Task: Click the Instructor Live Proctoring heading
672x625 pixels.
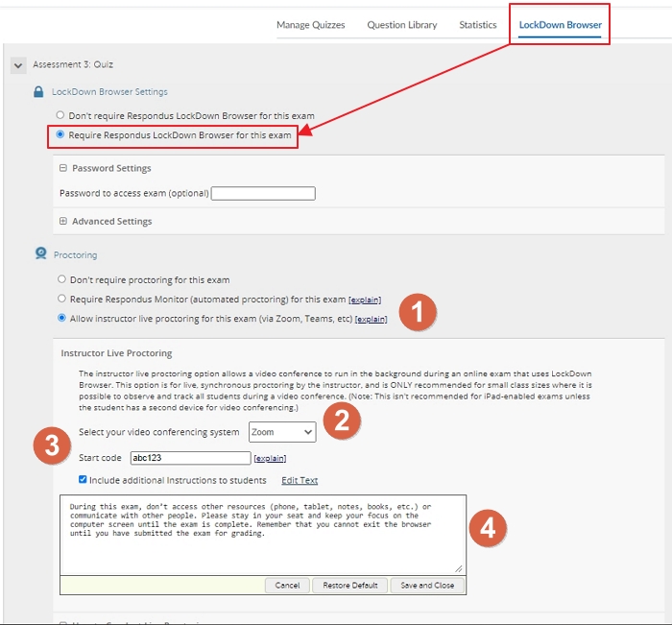Action: (116, 353)
